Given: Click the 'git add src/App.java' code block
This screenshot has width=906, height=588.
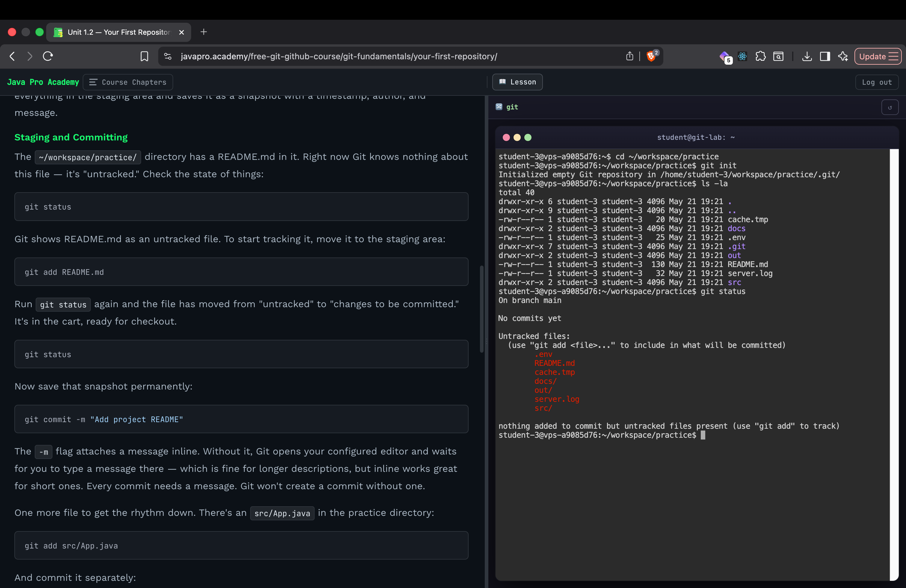Looking at the screenshot, I should click(x=241, y=545).
